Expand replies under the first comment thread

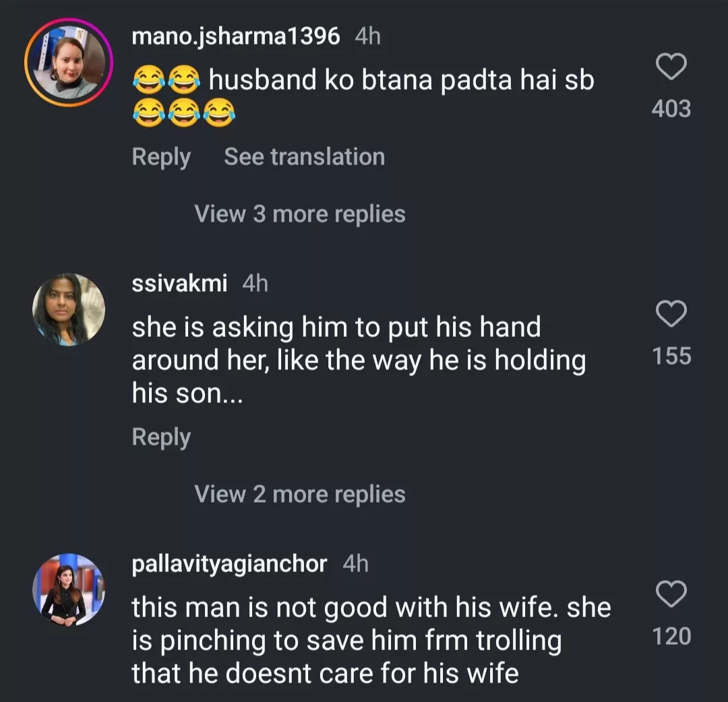pyautogui.click(x=299, y=214)
